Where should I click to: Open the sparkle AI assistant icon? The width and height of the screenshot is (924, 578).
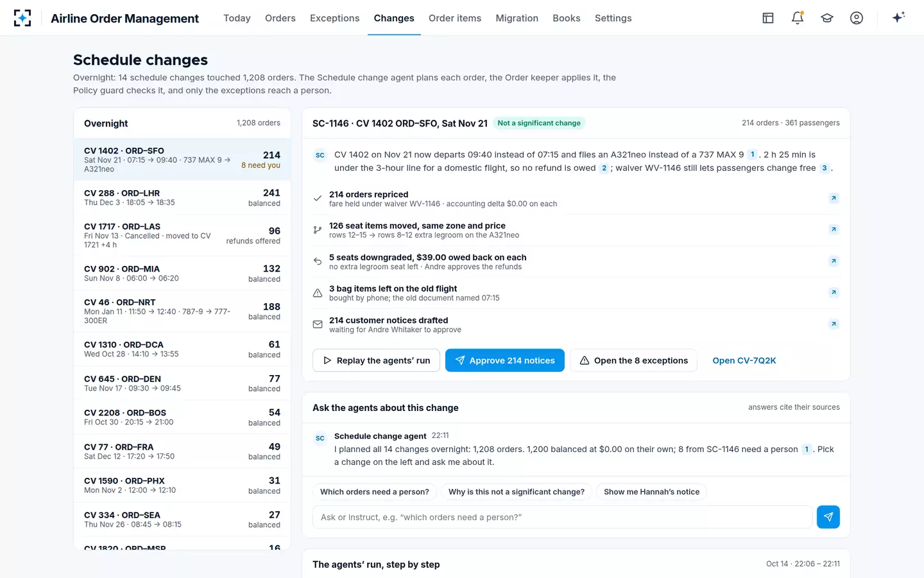tap(898, 18)
